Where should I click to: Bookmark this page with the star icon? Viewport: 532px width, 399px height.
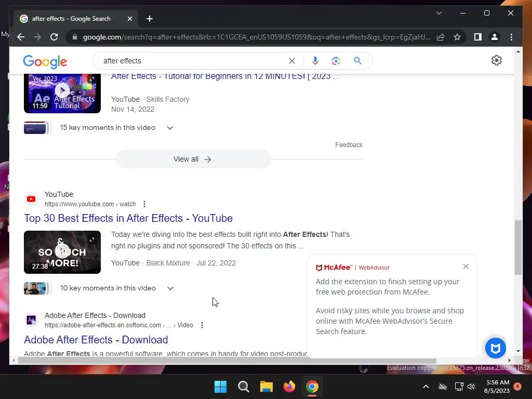tap(457, 37)
